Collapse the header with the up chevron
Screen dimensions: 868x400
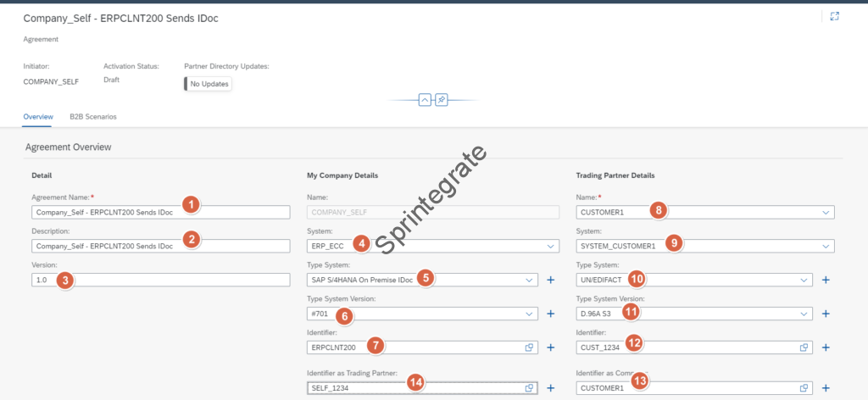click(425, 100)
